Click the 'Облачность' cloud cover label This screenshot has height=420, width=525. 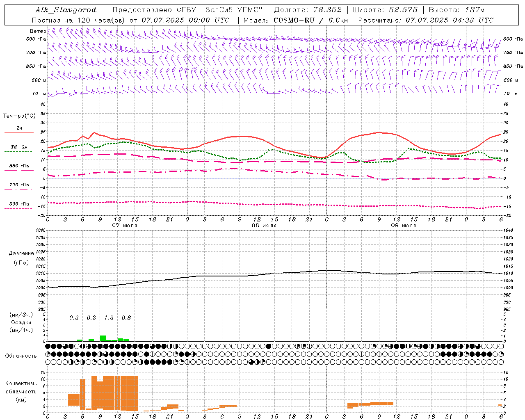click(x=21, y=356)
